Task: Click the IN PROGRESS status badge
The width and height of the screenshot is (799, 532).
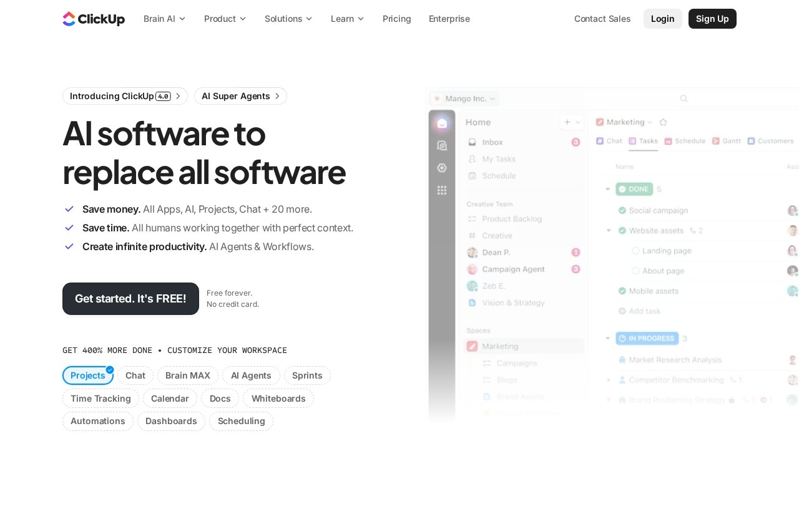Action: coord(647,339)
